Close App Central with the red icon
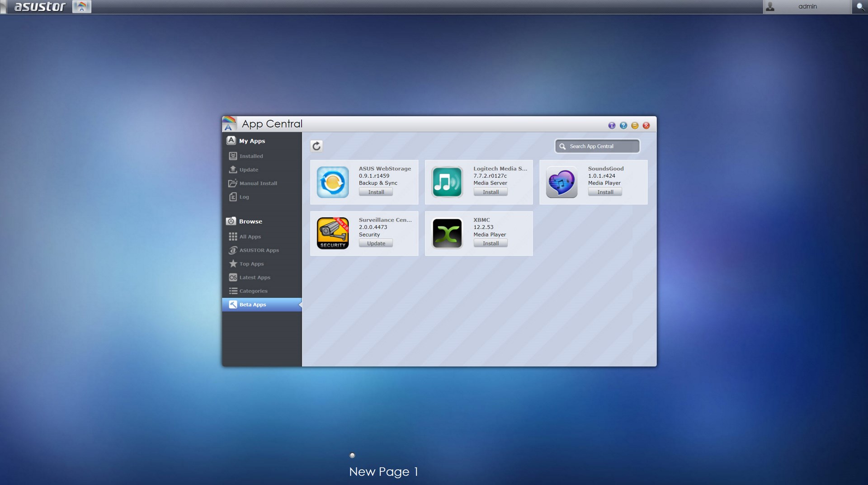 [x=646, y=126]
